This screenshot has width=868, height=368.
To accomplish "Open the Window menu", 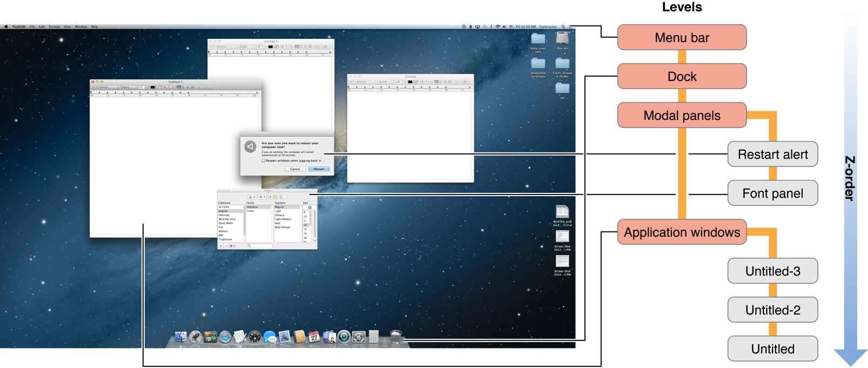I will coord(80,26).
